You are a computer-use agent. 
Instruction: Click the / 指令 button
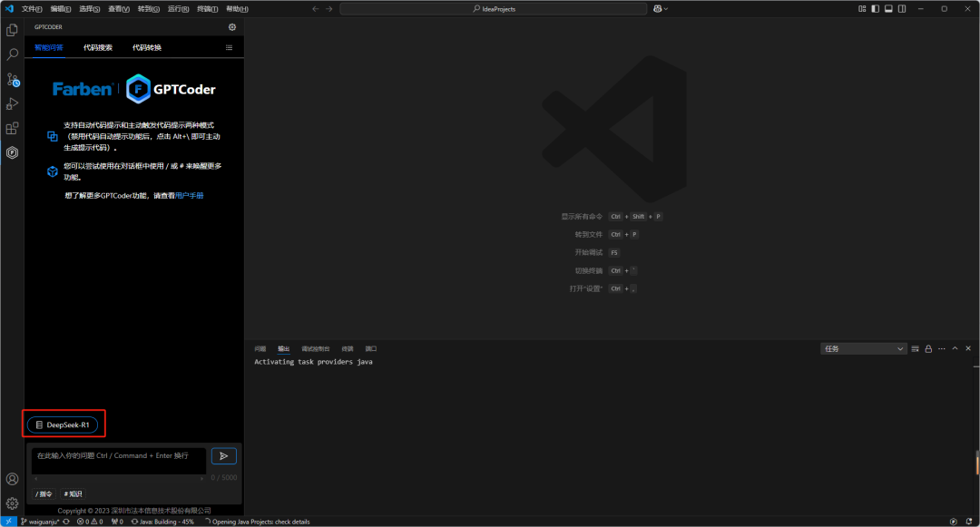pos(44,494)
